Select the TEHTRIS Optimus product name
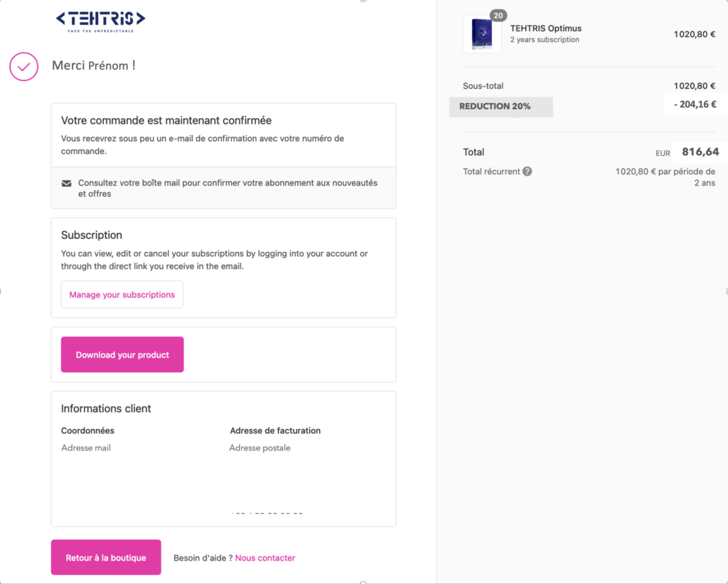The height and width of the screenshot is (584, 728). [x=546, y=28]
